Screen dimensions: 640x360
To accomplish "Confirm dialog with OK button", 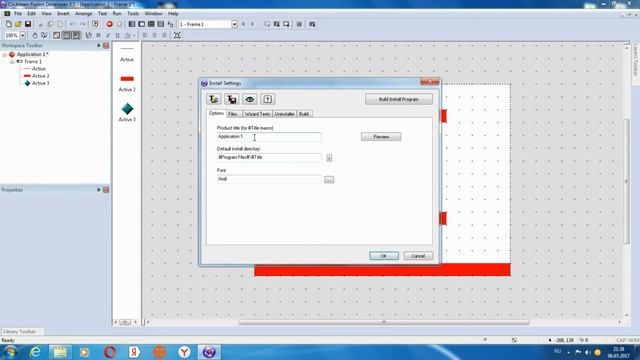I will [x=384, y=256].
